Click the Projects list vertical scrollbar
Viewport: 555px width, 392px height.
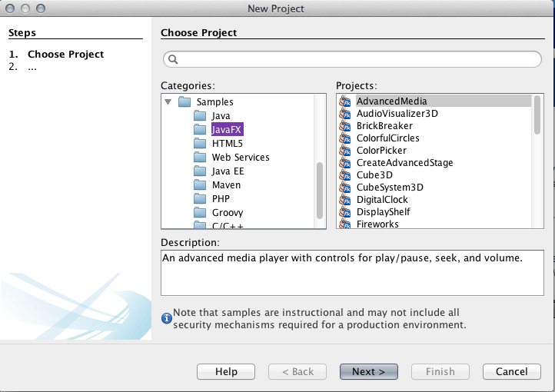pos(537,115)
